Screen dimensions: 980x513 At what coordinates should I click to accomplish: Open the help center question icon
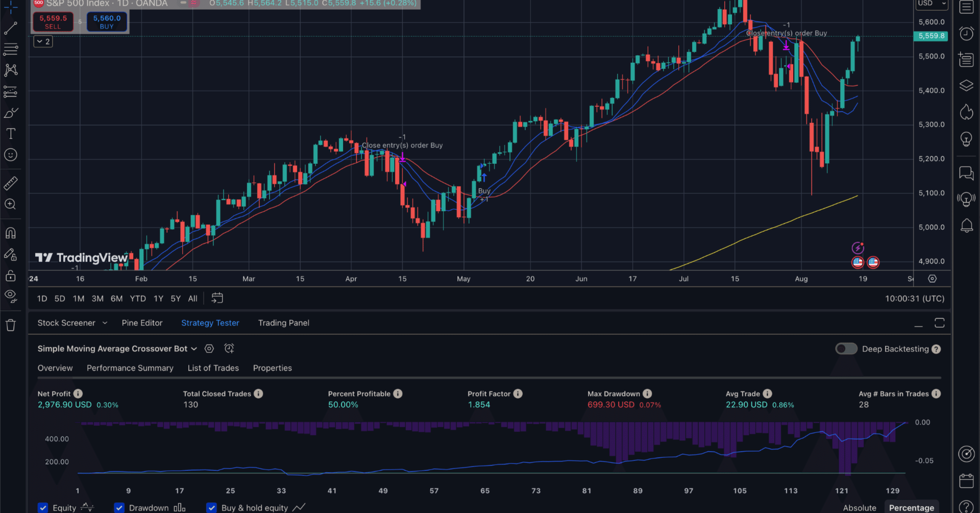click(x=966, y=506)
